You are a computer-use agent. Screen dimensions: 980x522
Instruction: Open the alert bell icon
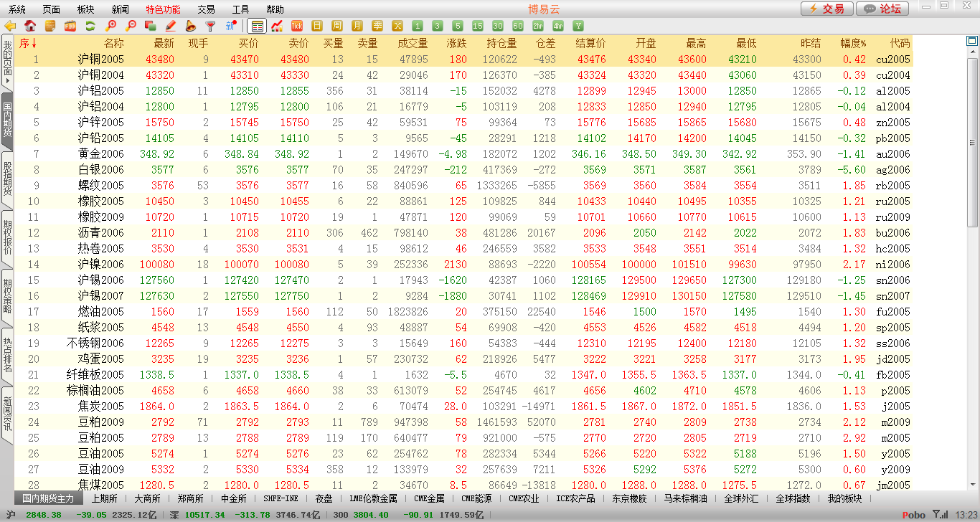(x=191, y=26)
